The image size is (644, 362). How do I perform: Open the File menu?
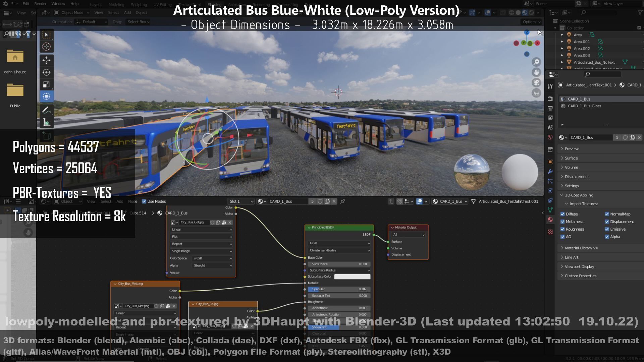[x=14, y=4]
